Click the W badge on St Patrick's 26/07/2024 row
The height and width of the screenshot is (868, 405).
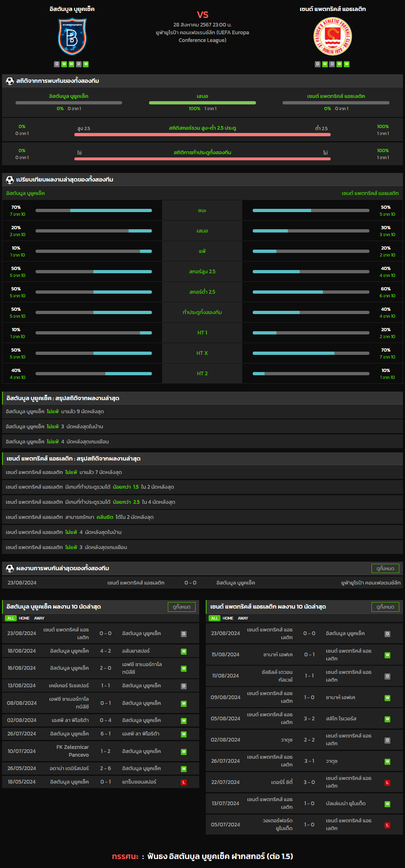(x=387, y=762)
